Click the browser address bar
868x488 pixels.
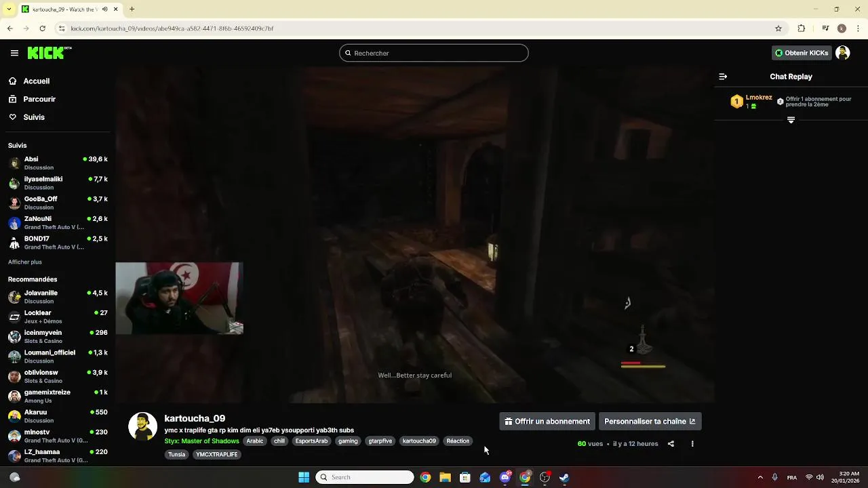pyautogui.click(x=414, y=28)
